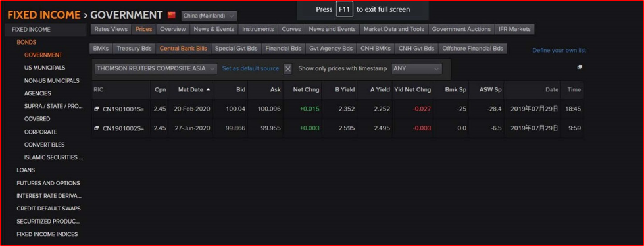The height and width of the screenshot is (246, 644).
Task: Switch to the CNH BMKs sub-tab
Action: (x=376, y=49)
